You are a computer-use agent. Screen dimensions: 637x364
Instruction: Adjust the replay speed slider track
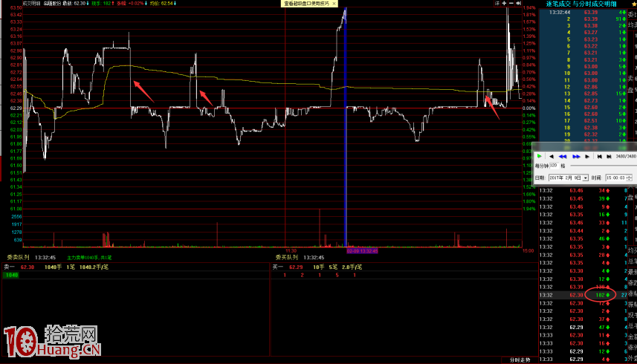pos(603,166)
